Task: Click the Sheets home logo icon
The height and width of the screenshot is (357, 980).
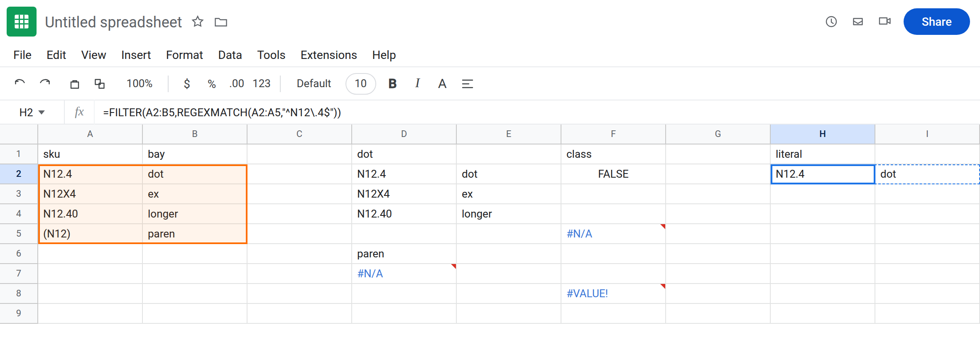Action: 22,22
